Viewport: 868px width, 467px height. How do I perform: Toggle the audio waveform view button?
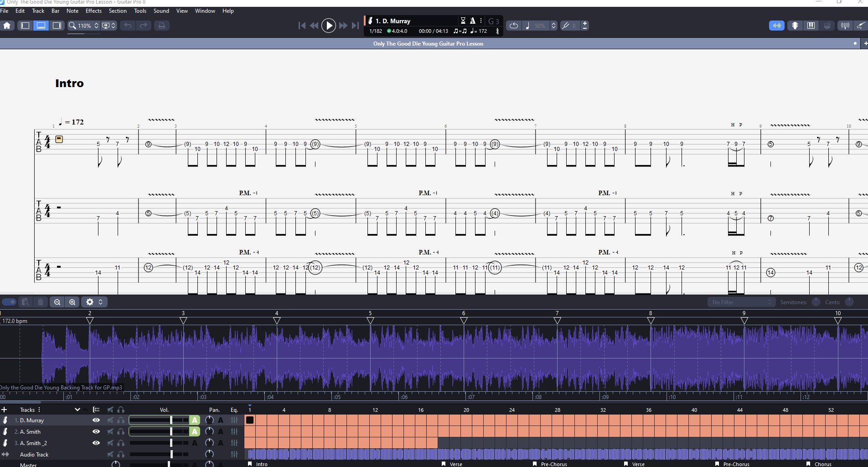[777, 26]
